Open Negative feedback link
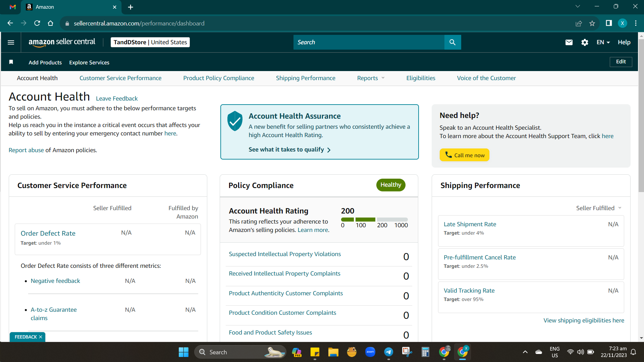The width and height of the screenshot is (644, 362). [55, 281]
